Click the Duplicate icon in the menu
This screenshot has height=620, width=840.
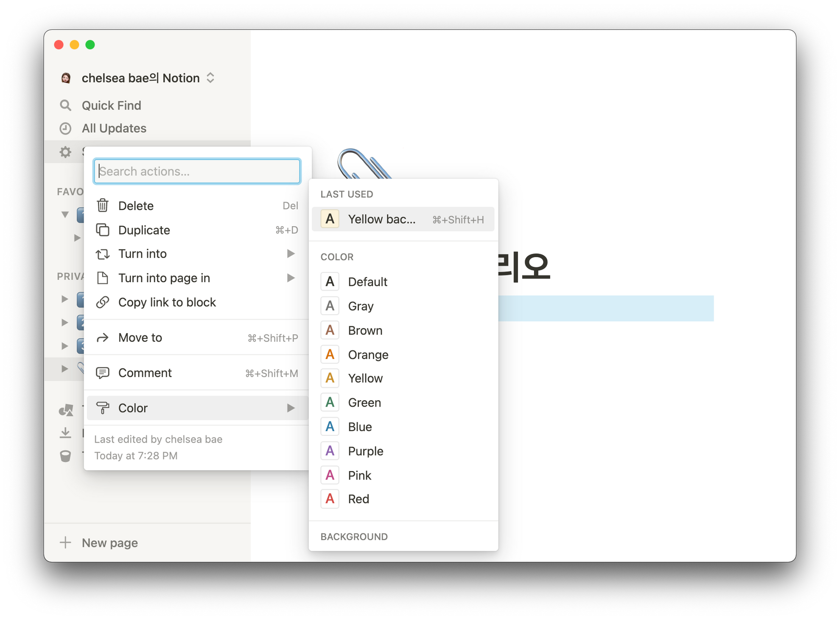103,230
